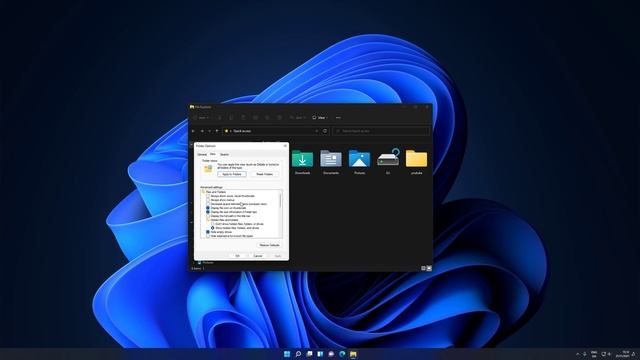640x360 pixels.
Task: Switch to the Search tab in Folder Options
Action: tap(224, 154)
